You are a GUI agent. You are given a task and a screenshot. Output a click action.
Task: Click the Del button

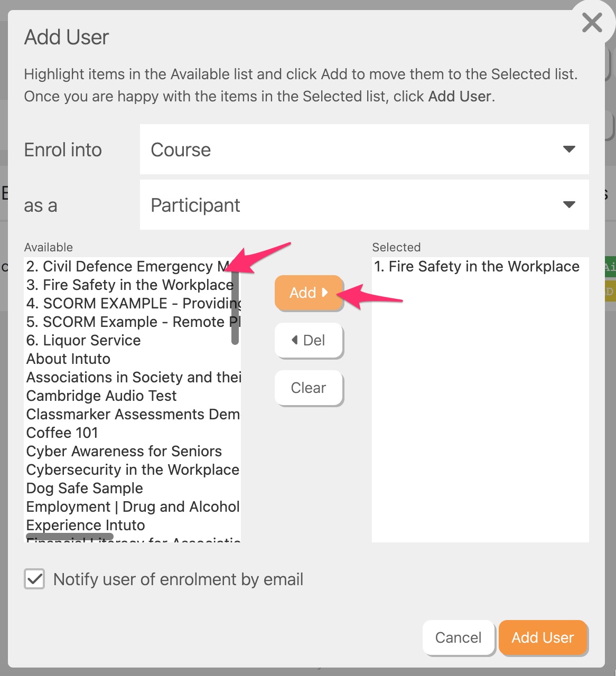coord(309,340)
